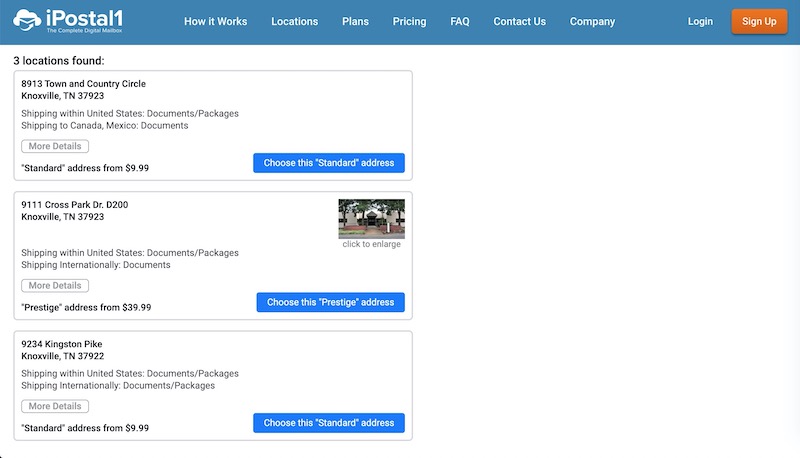Open the FAQ page
The height and width of the screenshot is (458, 800).
click(x=460, y=21)
